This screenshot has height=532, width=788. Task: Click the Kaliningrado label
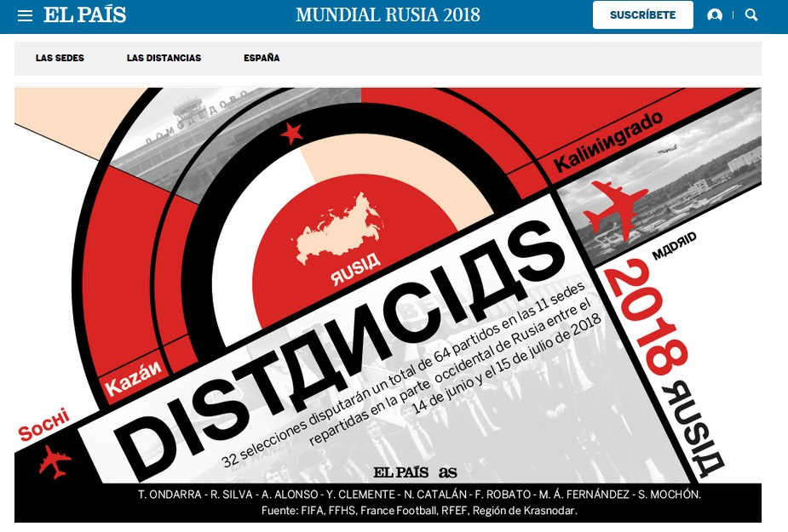click(x=608, y=141)
